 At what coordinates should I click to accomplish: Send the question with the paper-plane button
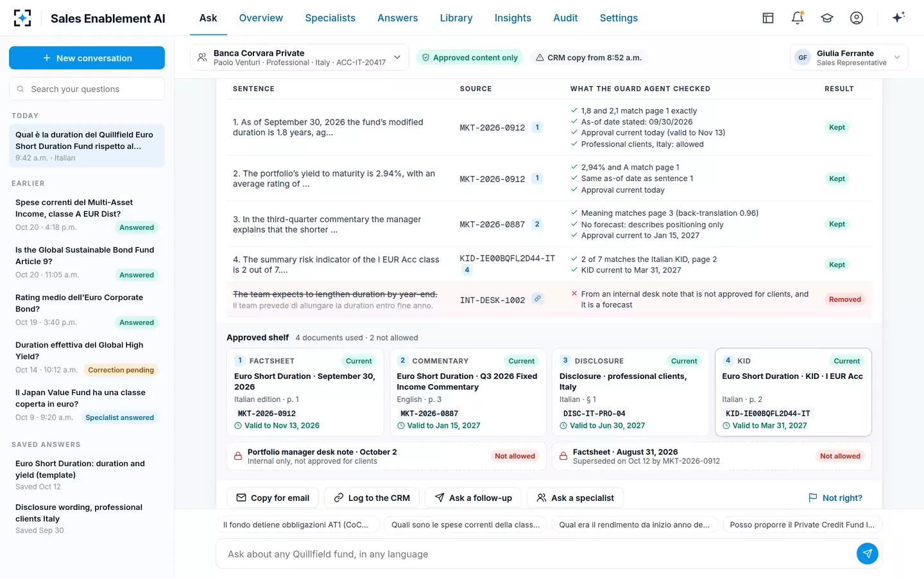[867, 554]
